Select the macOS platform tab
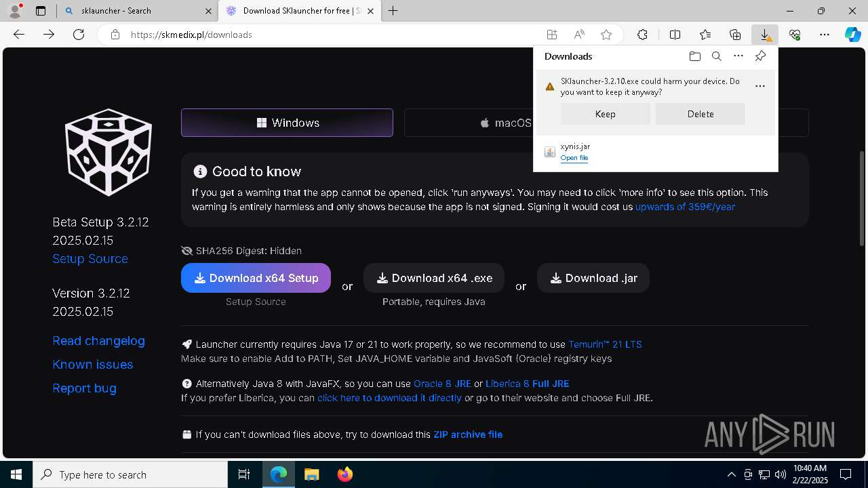The image size is (868, 488). tap(506, 123)
